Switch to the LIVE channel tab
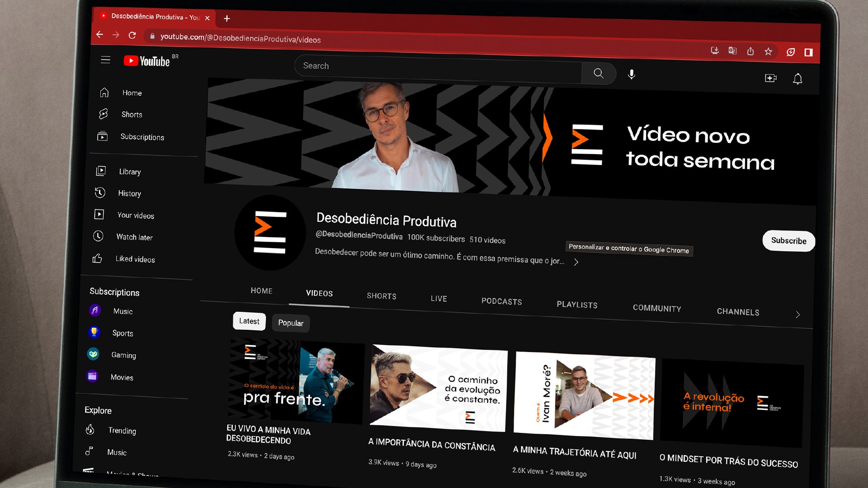 click(x=439, y=299)
